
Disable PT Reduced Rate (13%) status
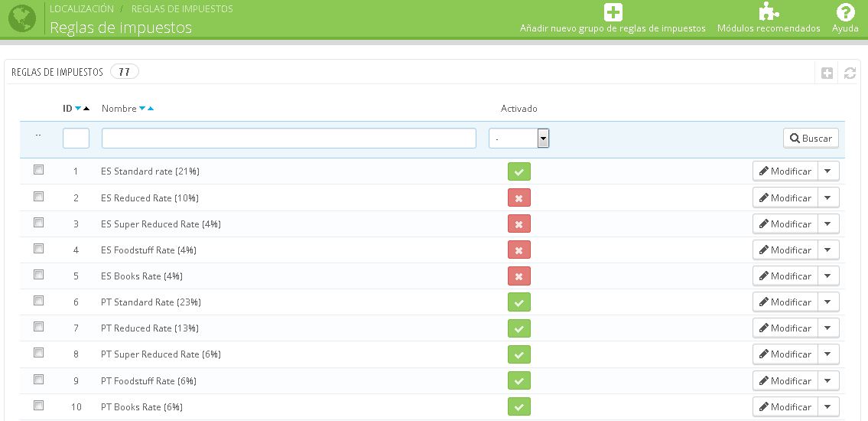(519, 328)
